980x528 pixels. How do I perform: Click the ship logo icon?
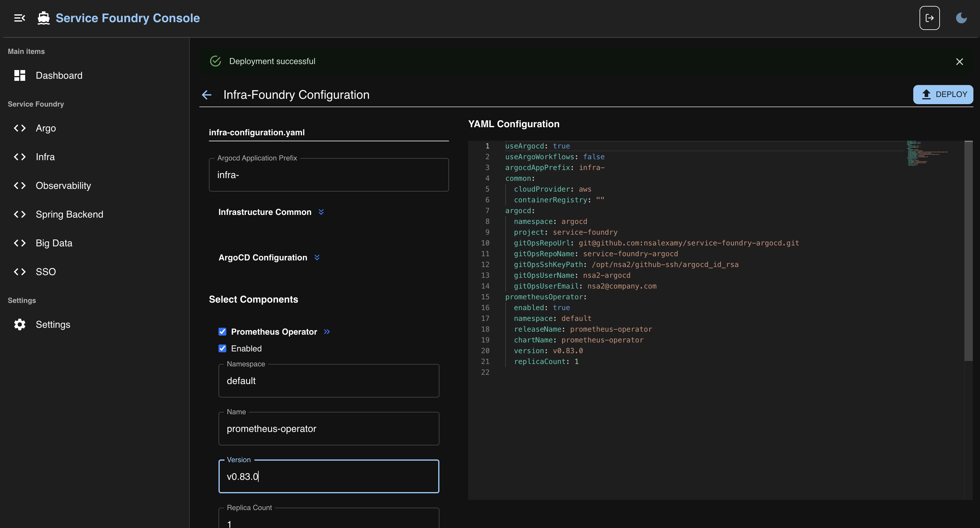tap(44, 18)
